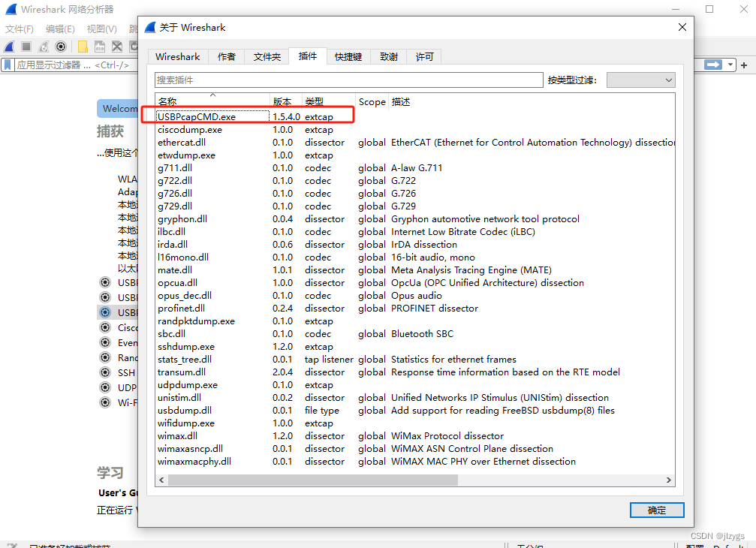Open settings gear next to Event interface
This screenshot has width=756, height=548.
click(104, 342)
